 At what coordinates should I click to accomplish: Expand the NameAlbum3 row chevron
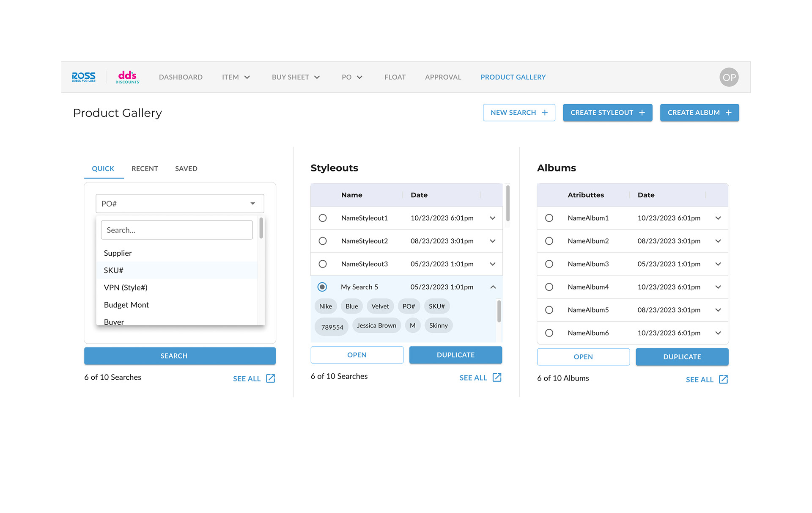tap(718, 264)
